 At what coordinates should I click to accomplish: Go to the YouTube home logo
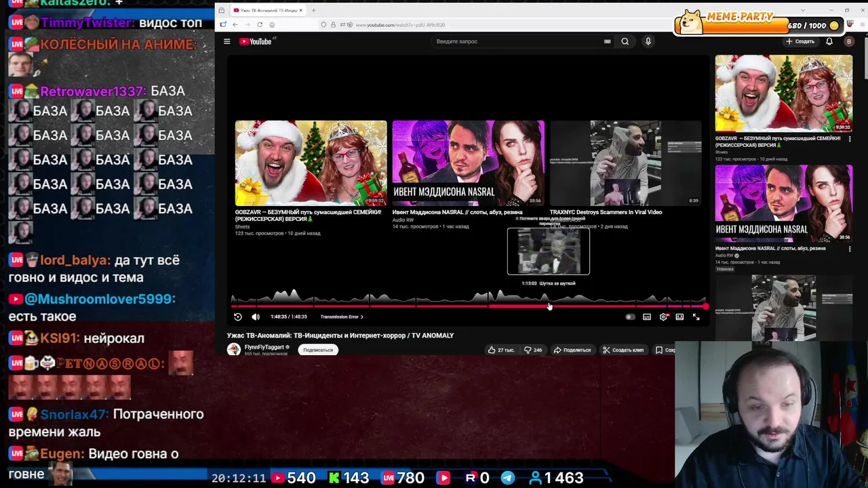click(x=256, y=41)
